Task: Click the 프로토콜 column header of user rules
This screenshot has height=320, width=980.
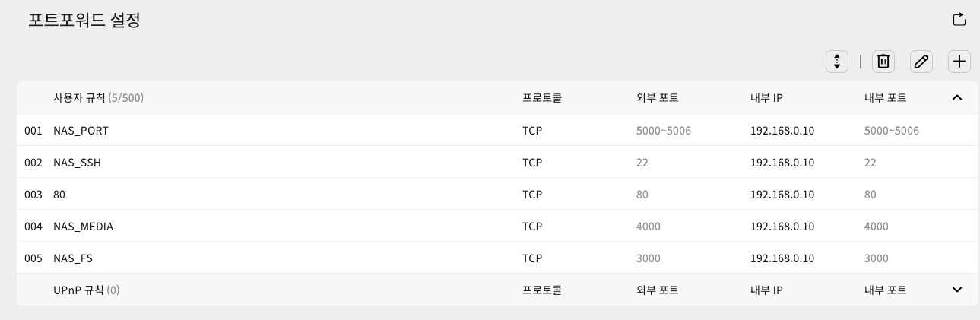Action: (x=542, y=98)
